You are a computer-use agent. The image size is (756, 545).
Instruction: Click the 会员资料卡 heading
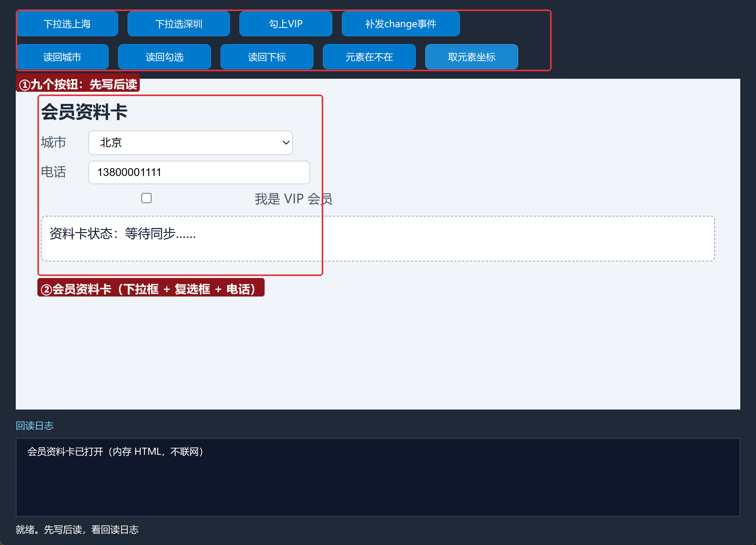[84, 112]
